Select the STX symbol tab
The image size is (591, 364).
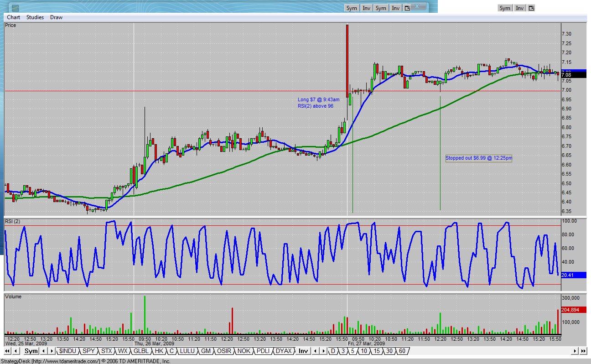(x=106, y=351)
